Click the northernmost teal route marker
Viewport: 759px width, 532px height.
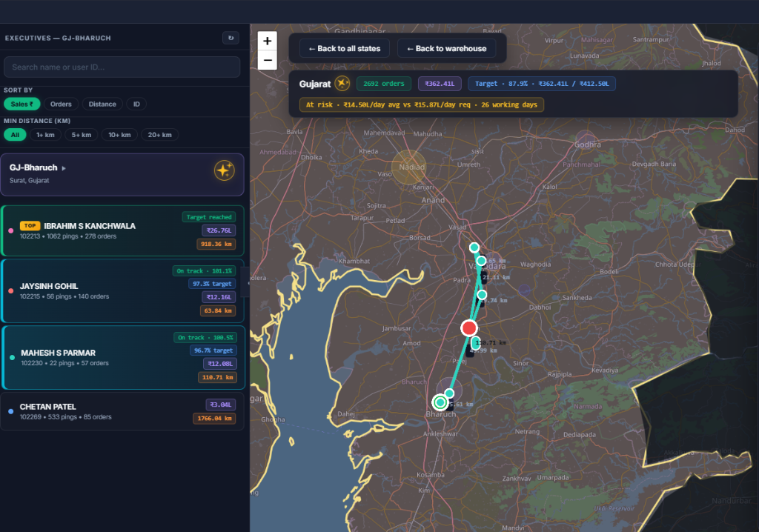click(474, 247)
